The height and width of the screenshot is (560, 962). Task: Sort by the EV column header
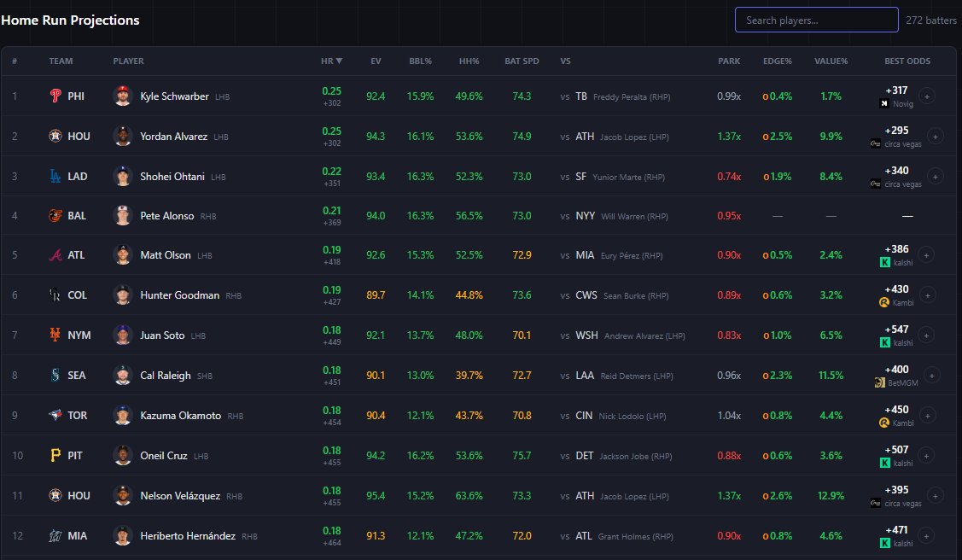tap(376, 61)
